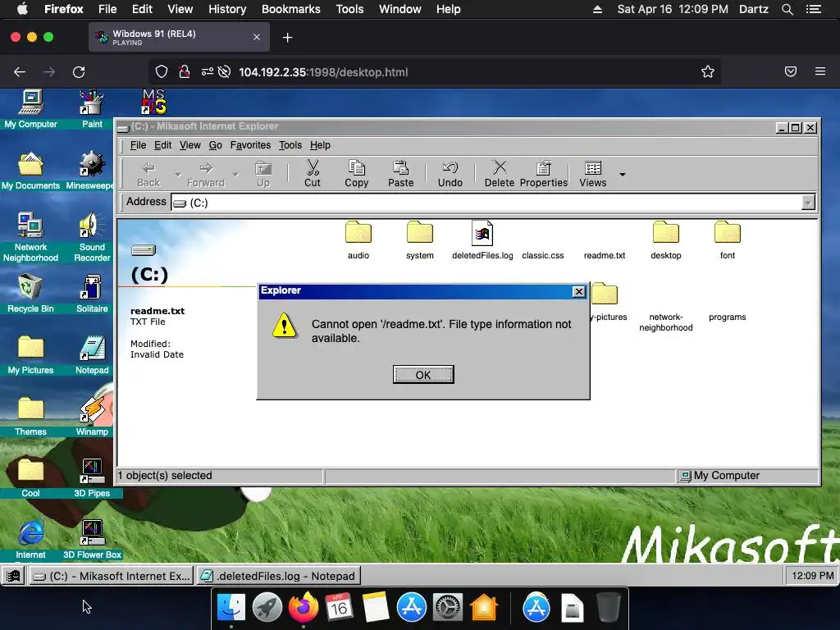The width and height of the screenshot is (840, 630).
Task: Open Properties from the toolbar
Action: click(544, 174)
